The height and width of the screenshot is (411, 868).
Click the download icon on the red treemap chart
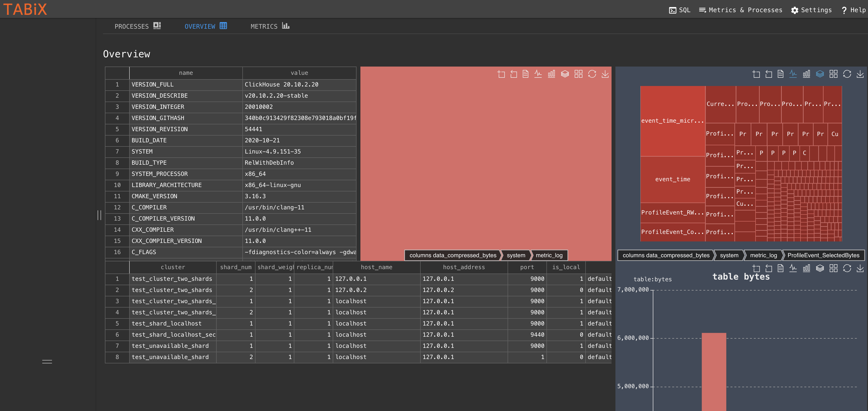click(x=605, y=74)
